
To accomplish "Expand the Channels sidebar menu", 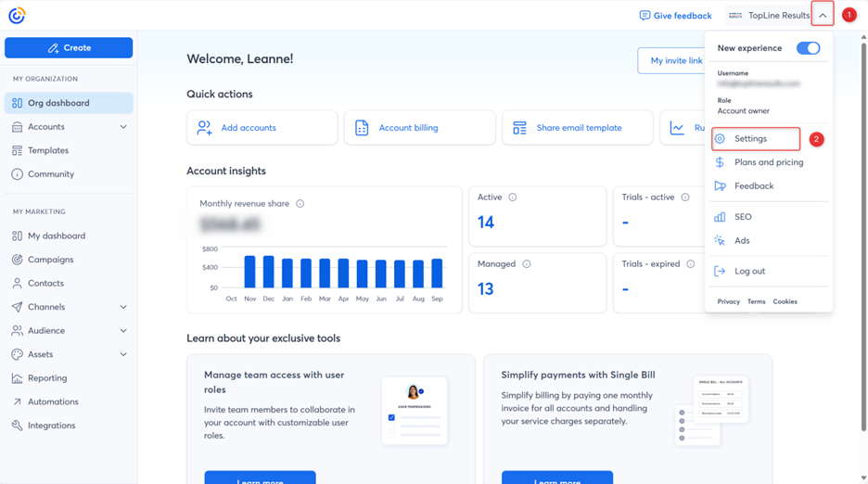I will point(123,307).
